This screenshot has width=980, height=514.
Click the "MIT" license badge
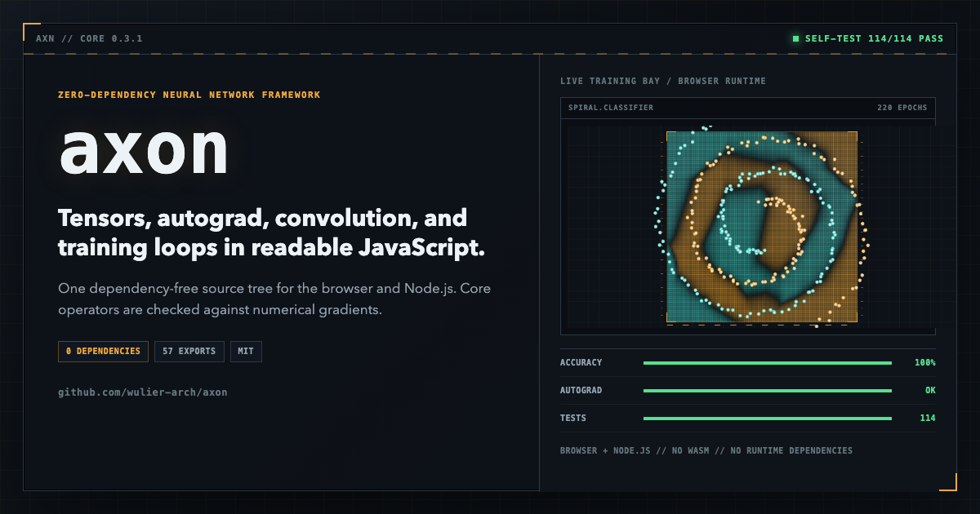tap(246, 352)
